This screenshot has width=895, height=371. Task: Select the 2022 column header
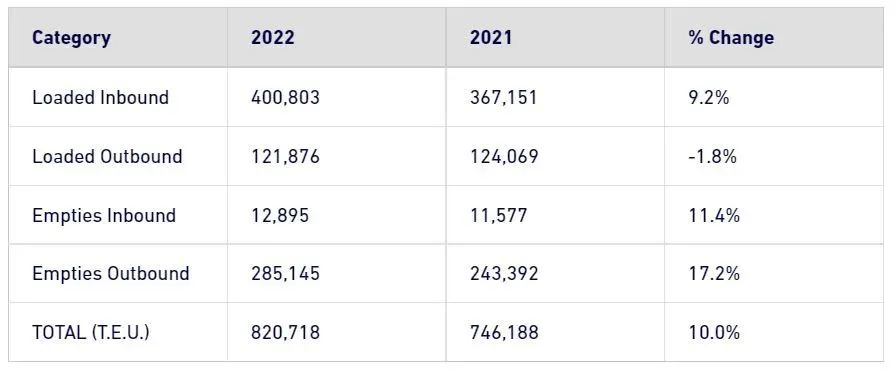tap(273, 38)
